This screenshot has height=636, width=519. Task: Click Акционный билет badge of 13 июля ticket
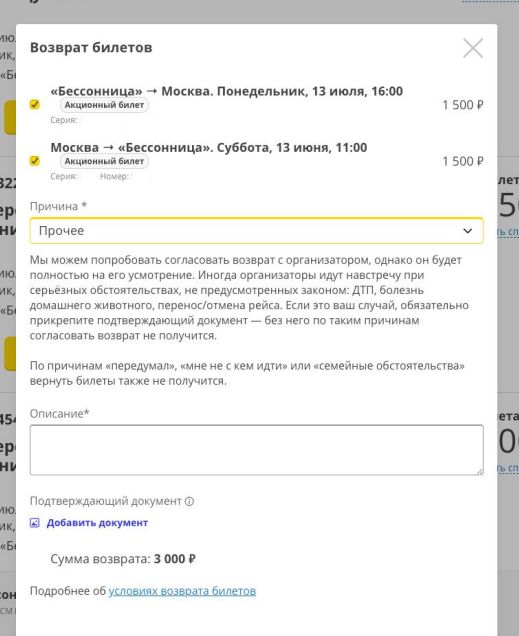tap(104, 105)
